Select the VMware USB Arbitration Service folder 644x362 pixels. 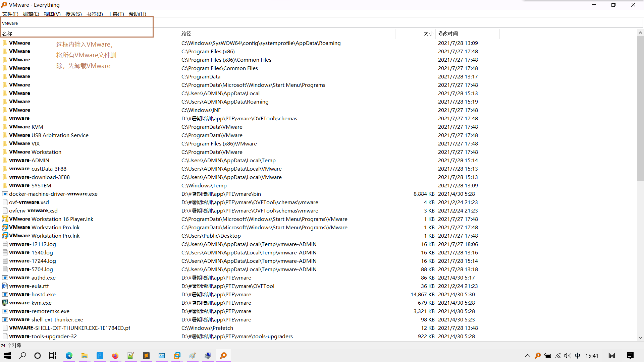pos(49,135)
